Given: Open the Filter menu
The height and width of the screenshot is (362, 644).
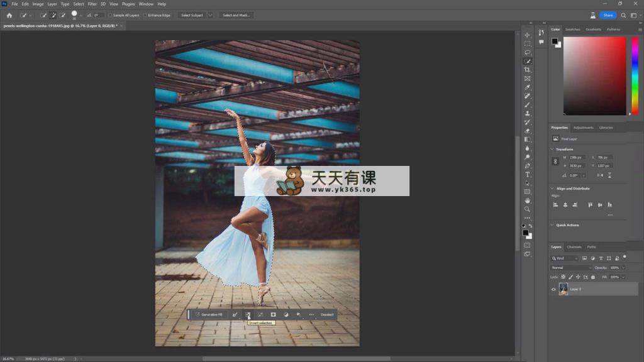Looking at the screenshot, I should coord(92,4).
